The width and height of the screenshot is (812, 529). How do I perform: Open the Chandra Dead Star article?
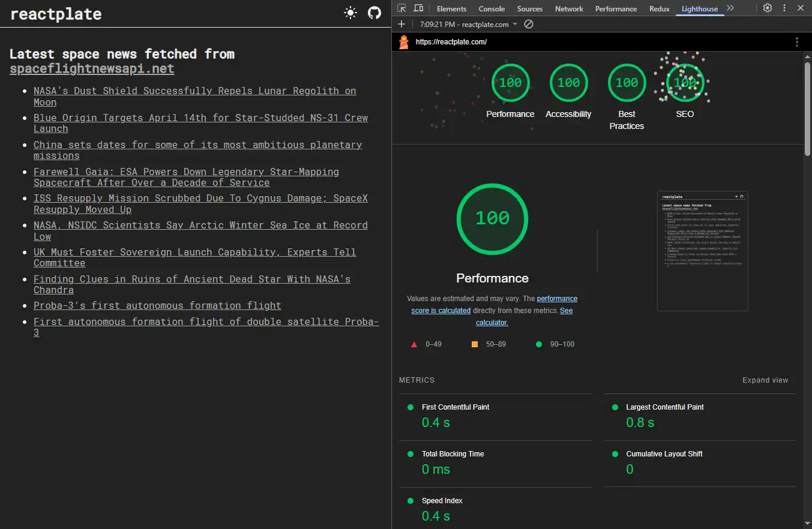pyautogui.click(x=192, y=284)
